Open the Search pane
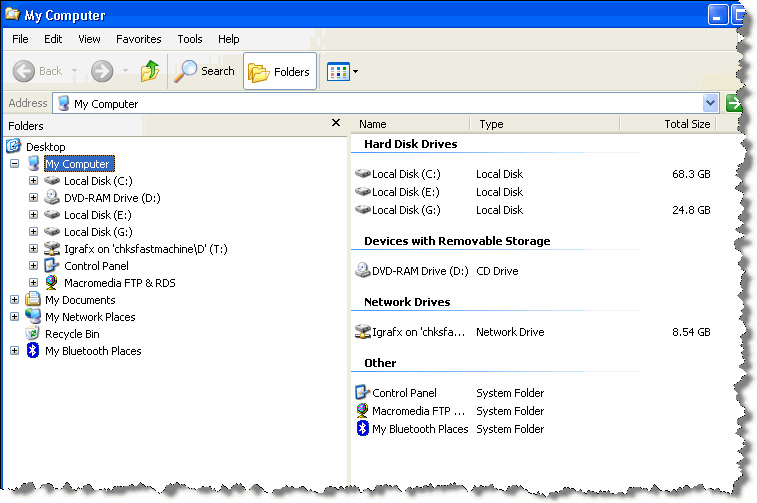 205,71
